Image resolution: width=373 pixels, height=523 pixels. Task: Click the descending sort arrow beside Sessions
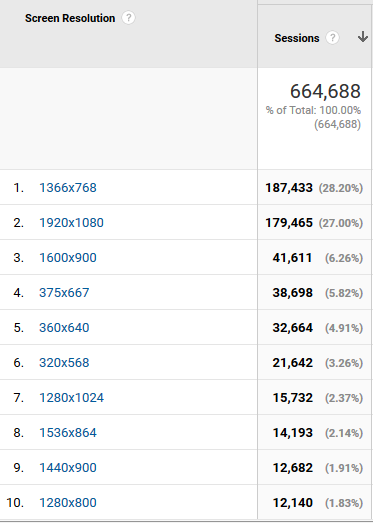pos(363,37)
